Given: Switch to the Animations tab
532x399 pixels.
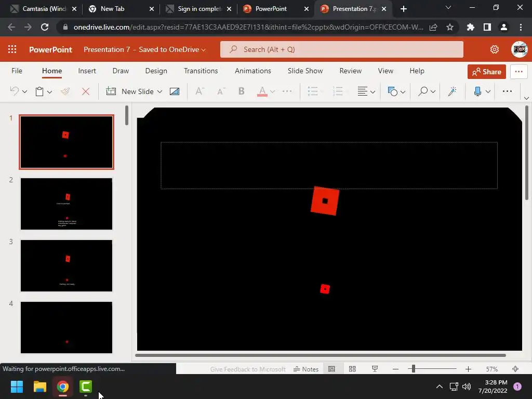Looking at the screenshot, I should (x=253, y=71).
